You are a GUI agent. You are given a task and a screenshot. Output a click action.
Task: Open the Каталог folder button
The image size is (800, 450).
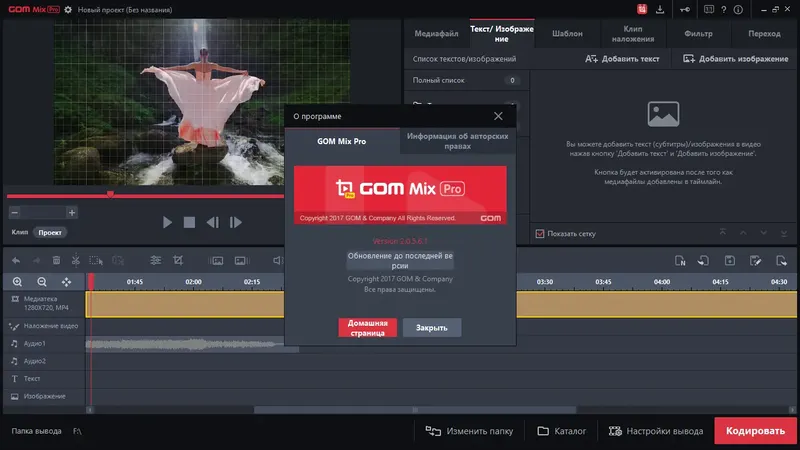tap(562, 431)
